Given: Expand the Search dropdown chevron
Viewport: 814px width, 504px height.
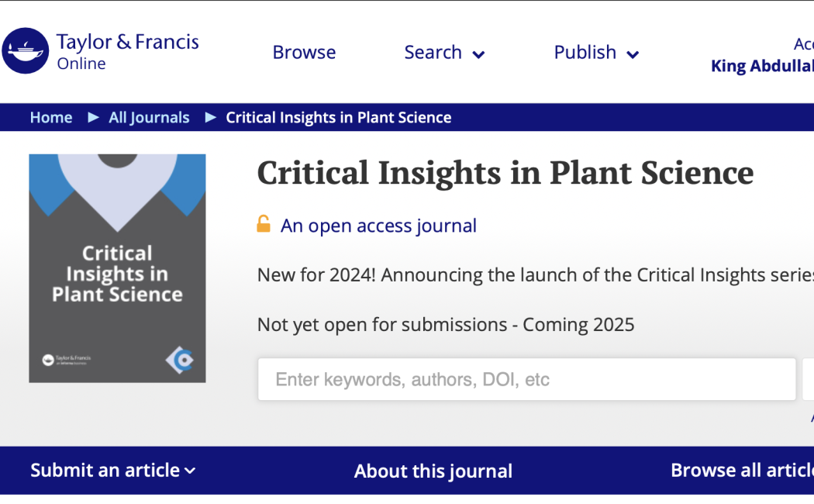Looking at the screenshot, I should click(x=478, y=54).
